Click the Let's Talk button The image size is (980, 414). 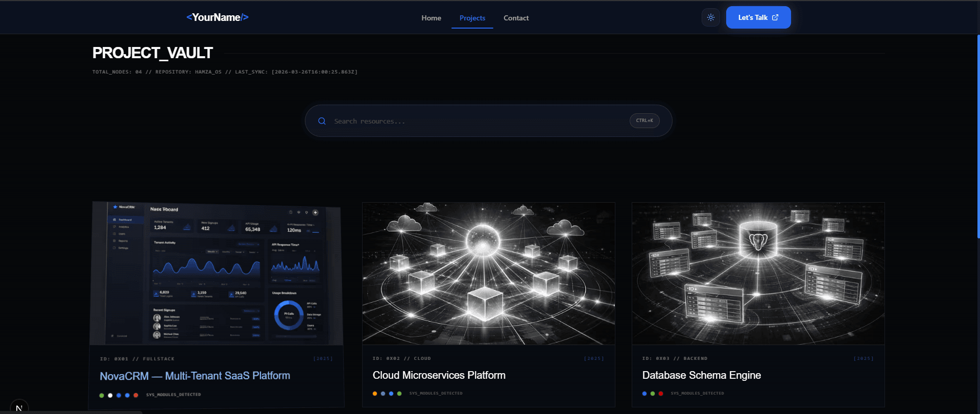[x=758, y=17]
